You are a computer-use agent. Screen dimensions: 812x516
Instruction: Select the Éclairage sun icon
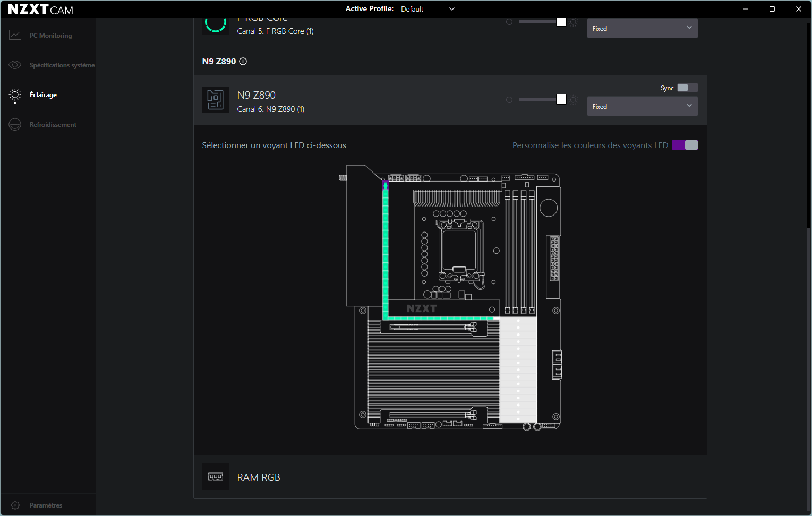click(x=15, y=95)
